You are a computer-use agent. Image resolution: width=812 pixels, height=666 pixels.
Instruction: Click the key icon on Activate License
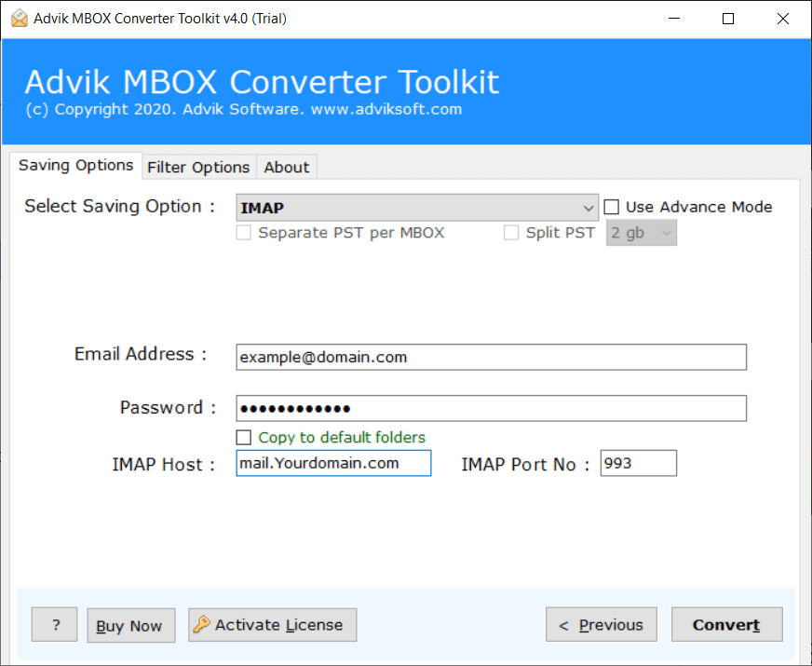pos(201,625)
